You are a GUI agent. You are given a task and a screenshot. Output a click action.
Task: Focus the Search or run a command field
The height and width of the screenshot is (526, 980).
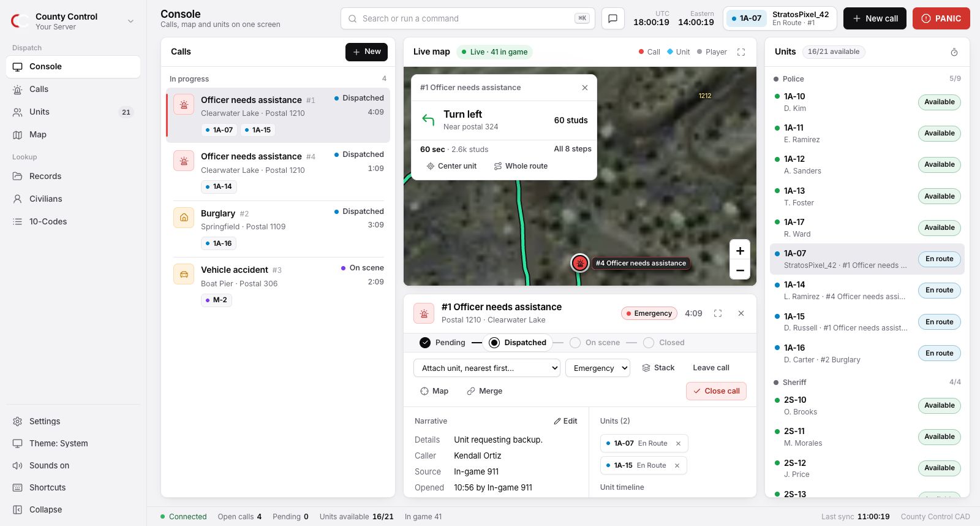click(467, 18)
